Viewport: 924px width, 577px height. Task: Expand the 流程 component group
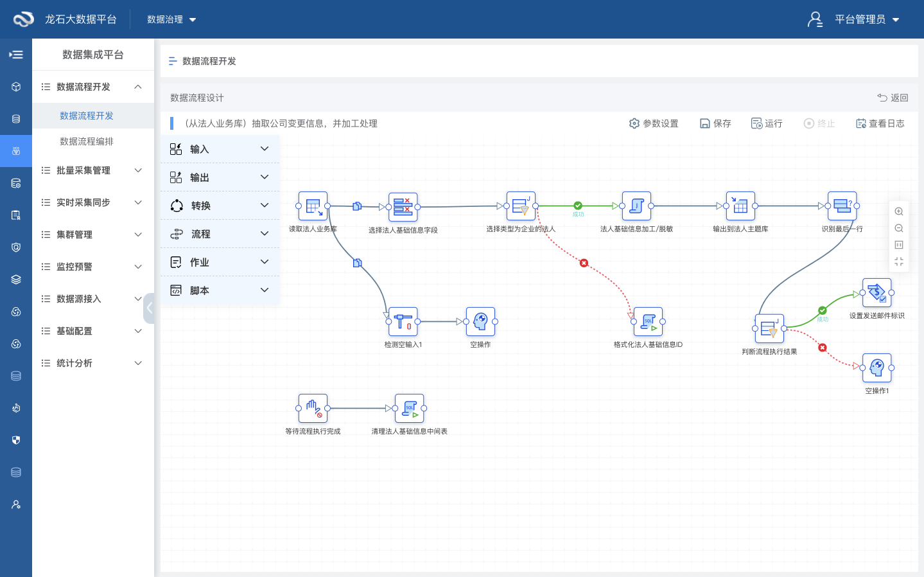(220, 234)
